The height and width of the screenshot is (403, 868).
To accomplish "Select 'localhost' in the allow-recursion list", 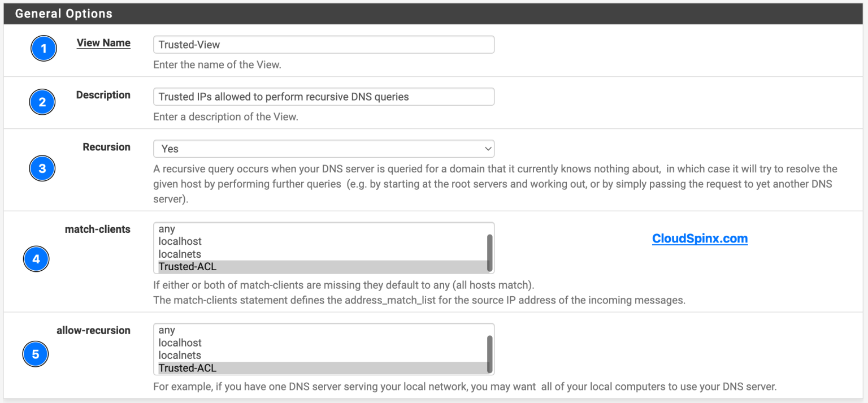I will 226,343.
